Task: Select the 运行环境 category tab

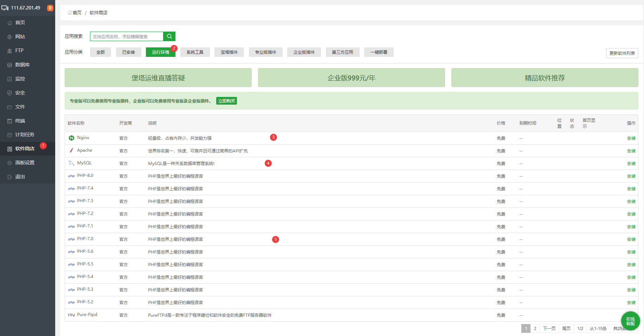Action: tap(160, 52)
